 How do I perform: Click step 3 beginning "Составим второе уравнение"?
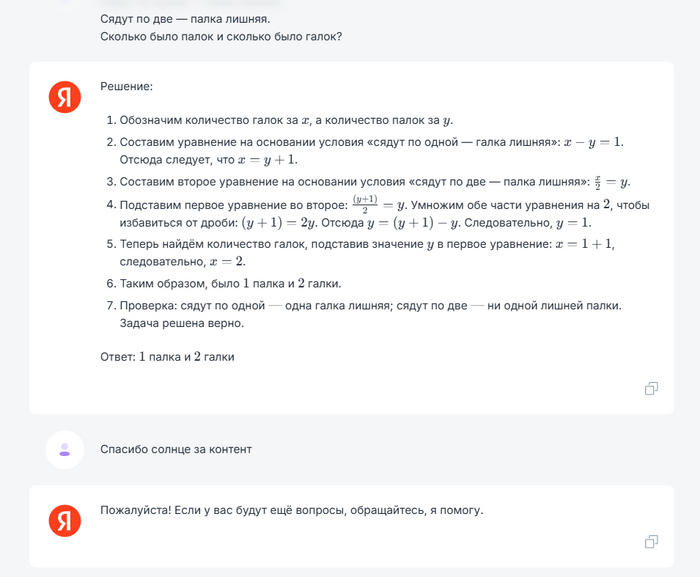[x=340, y=181]
